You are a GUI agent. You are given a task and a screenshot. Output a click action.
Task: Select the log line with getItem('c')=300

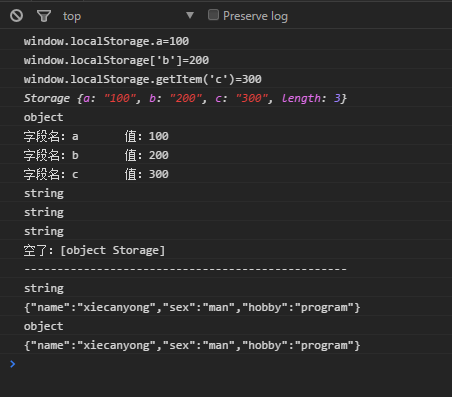(142, 79)
